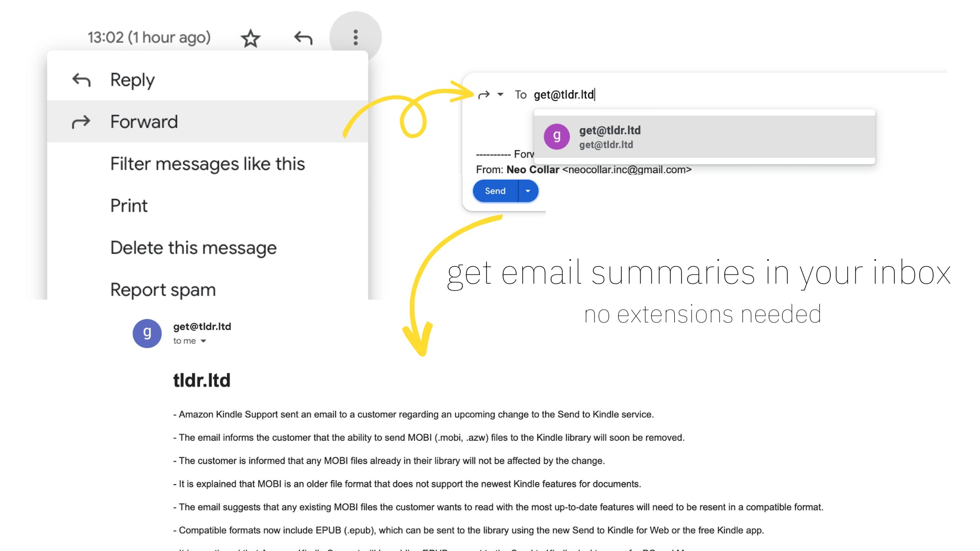980x551 pixels.
Task: Click the star/bookmark icon
Action: [251, 38]
